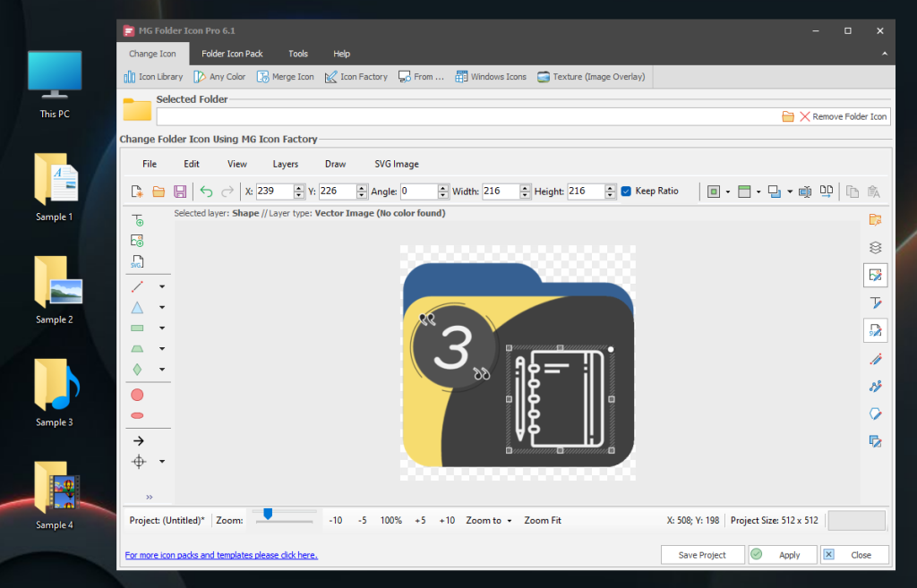
Task: Expand the diamond shape tool options
Action: (161, 369)
